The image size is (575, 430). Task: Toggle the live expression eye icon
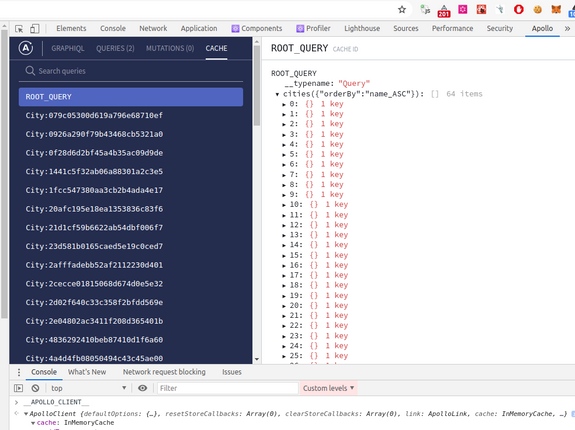(142, 388)
